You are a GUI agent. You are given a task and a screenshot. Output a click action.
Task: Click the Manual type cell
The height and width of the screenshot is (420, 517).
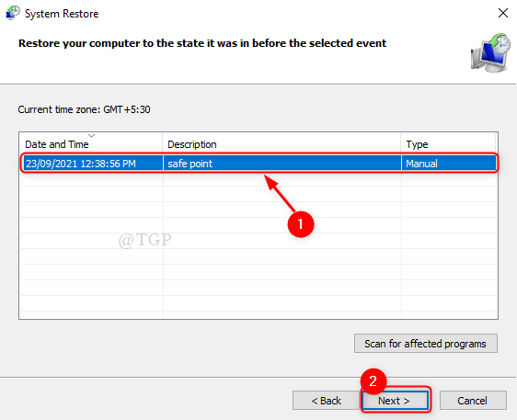[x=421, y=164]
